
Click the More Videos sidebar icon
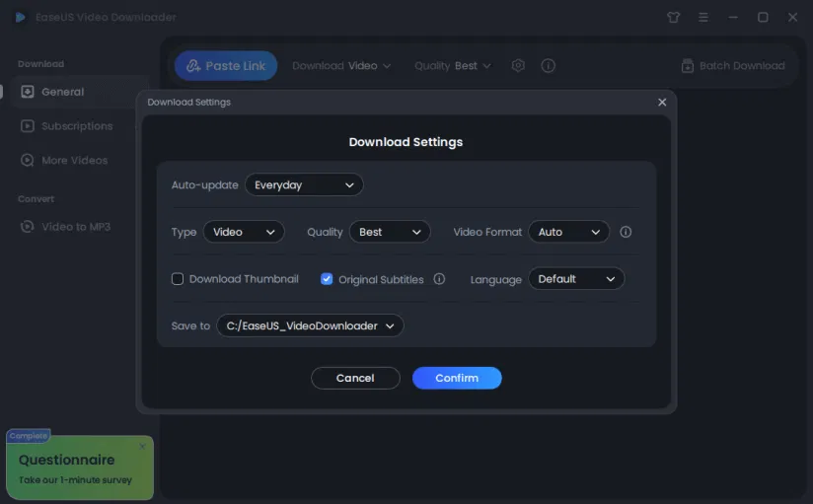click(x=28, y=160)
